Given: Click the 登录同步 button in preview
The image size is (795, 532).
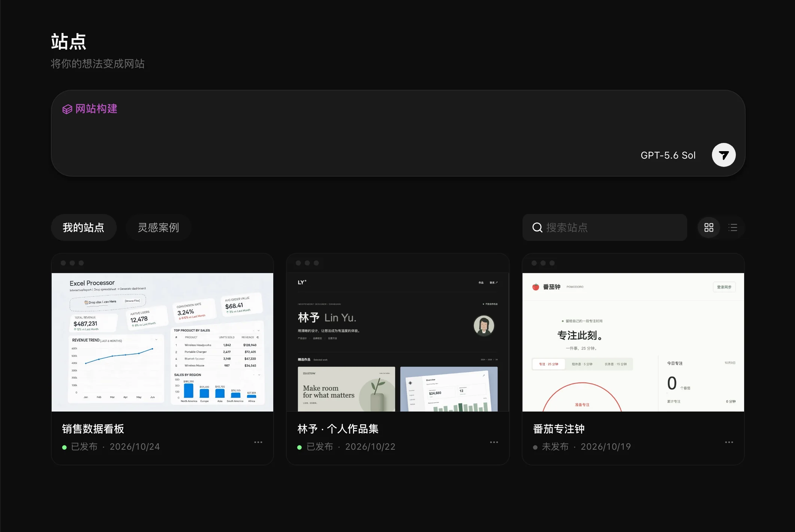Looking at the screenshot, I should coord(724,287).
